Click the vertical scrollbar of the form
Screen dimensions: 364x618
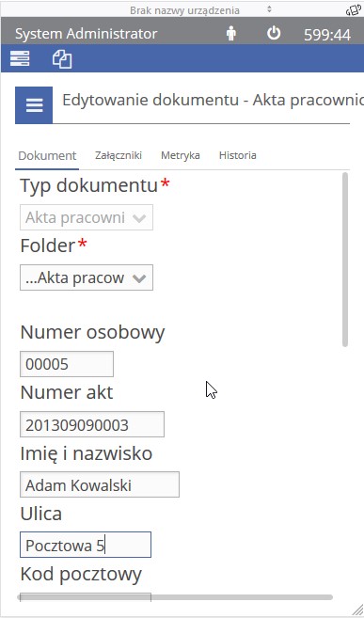click(x=345, y=260)
